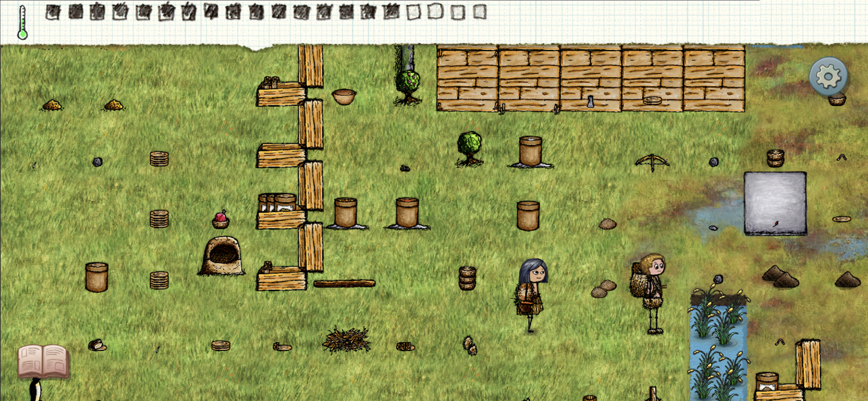Pick up the flask on the wooden floor
Viewport: 868px width, 401px height.
pos(591,101)
